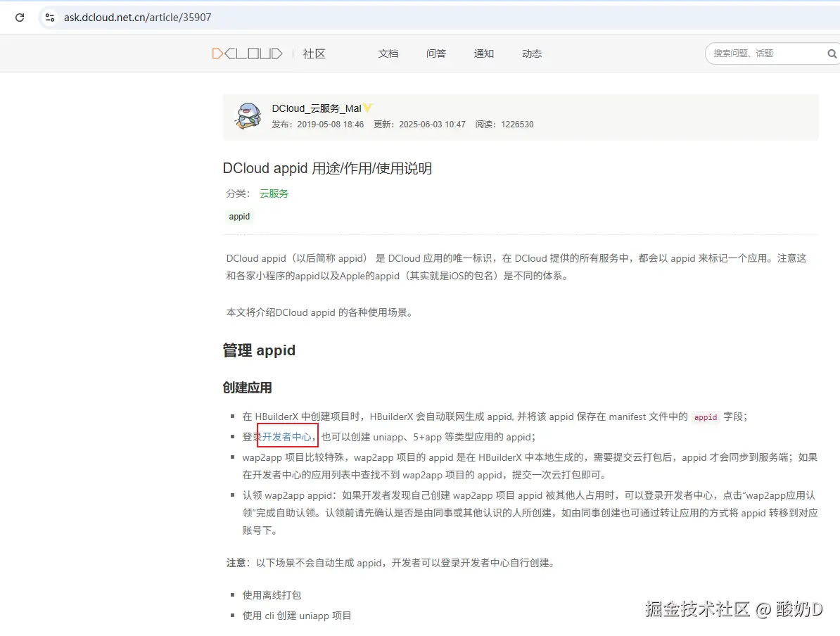Click the appid tag under the category

[239, 217]
